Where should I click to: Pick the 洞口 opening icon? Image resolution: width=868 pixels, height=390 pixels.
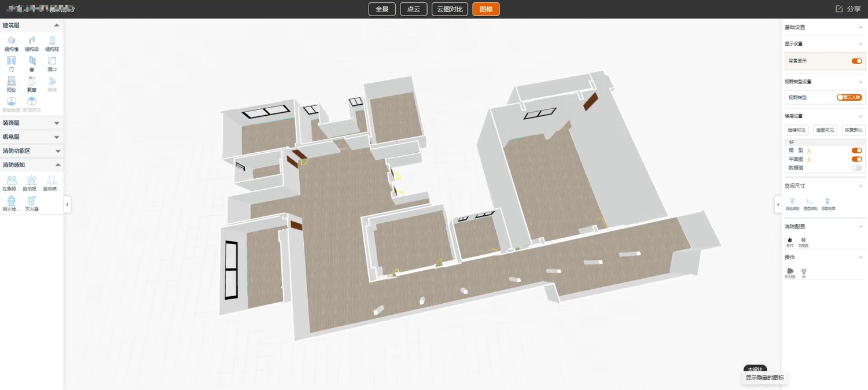point(52,64)
